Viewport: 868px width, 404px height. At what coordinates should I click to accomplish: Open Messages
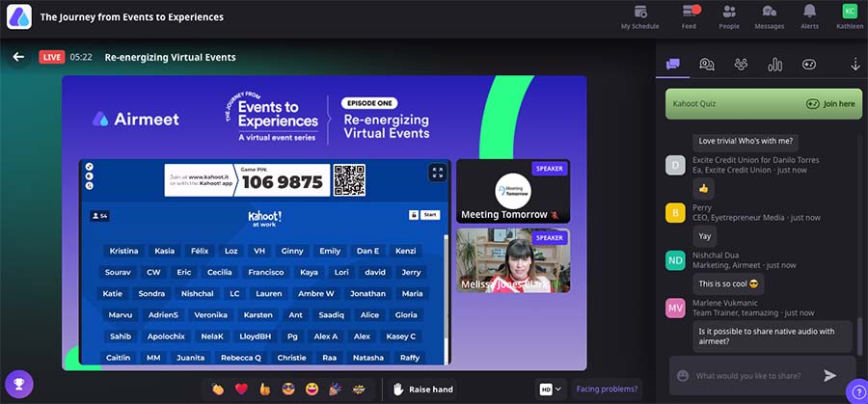769,17
